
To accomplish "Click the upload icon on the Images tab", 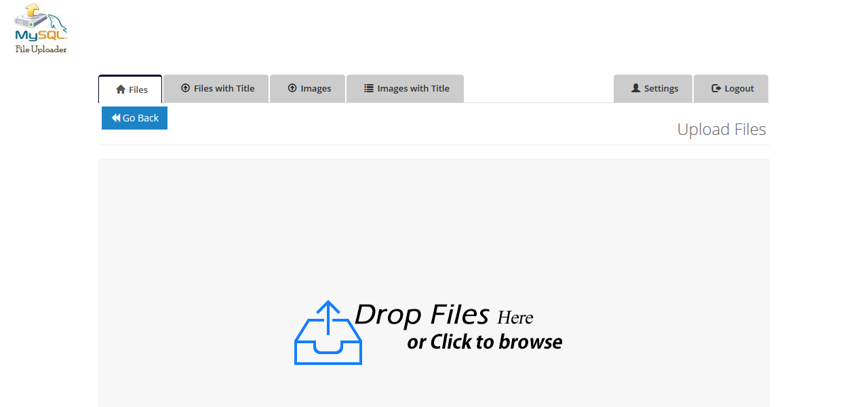I will [290, 88].
